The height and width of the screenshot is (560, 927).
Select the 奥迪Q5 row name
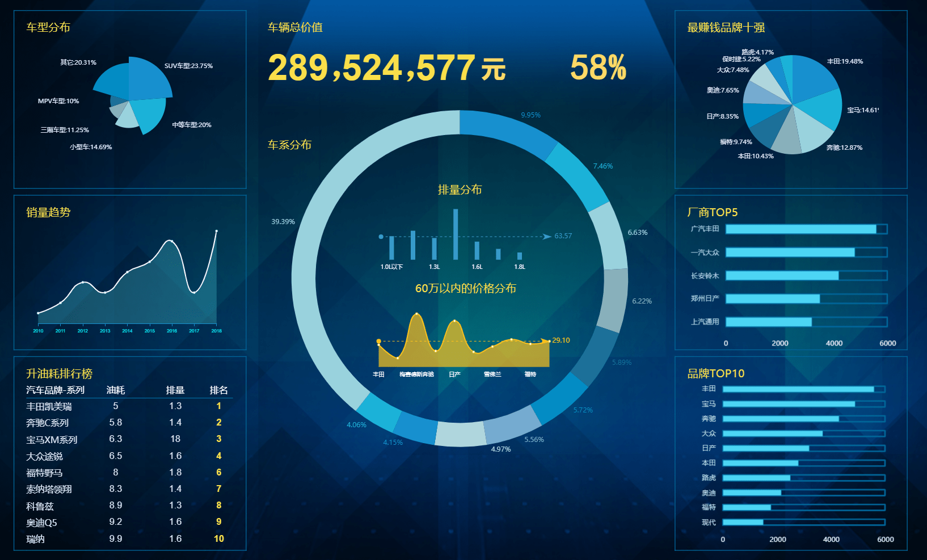point(41,523)
